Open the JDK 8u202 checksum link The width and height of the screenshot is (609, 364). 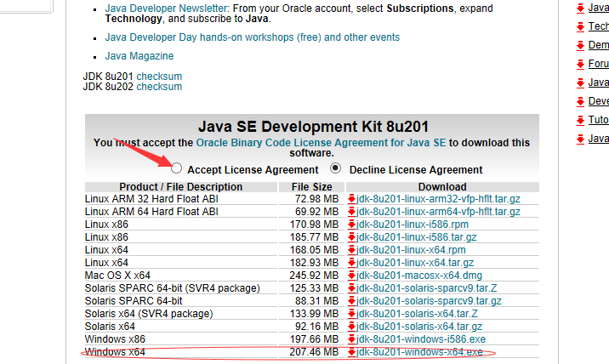(x=159, y=86)
